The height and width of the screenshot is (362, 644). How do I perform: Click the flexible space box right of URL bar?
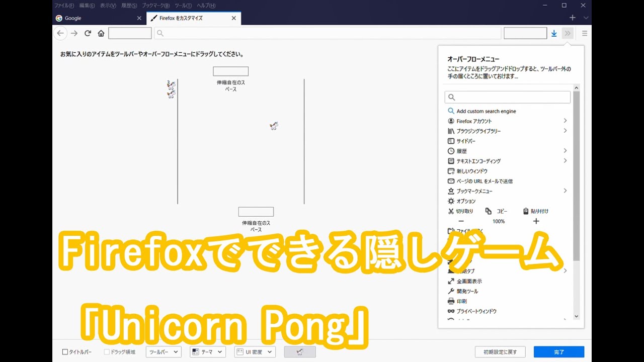[x=525, y=33]
